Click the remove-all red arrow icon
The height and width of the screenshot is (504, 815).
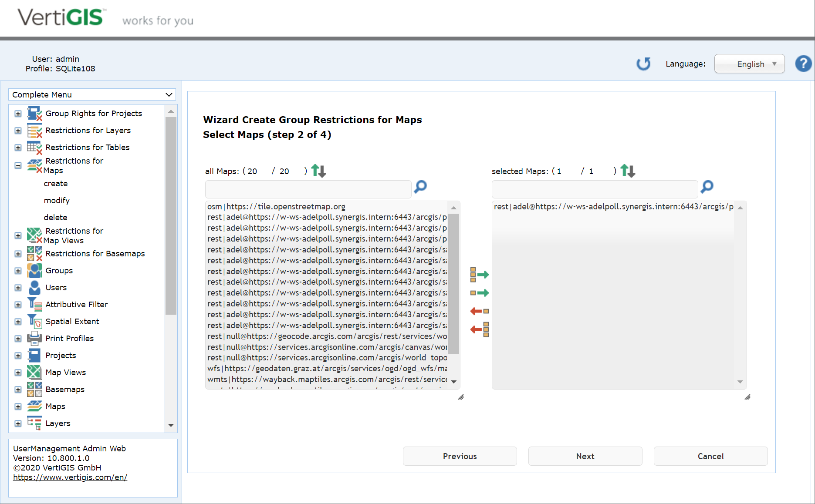(x=479, y=329)
